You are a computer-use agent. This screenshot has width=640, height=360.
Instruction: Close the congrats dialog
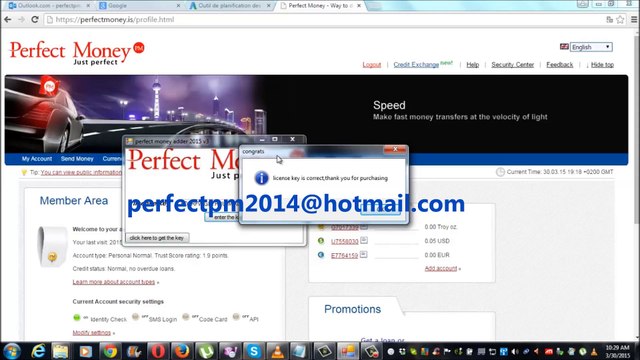pos(395,150)
